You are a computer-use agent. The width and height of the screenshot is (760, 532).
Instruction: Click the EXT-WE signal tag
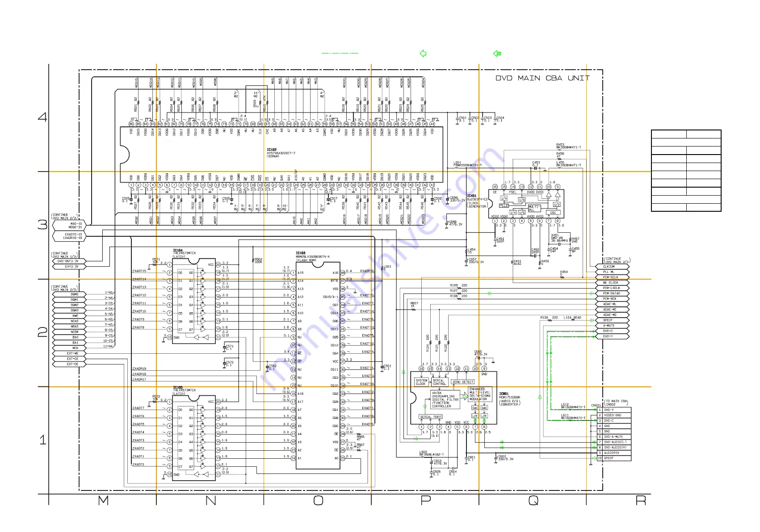[x=68, y=353]
